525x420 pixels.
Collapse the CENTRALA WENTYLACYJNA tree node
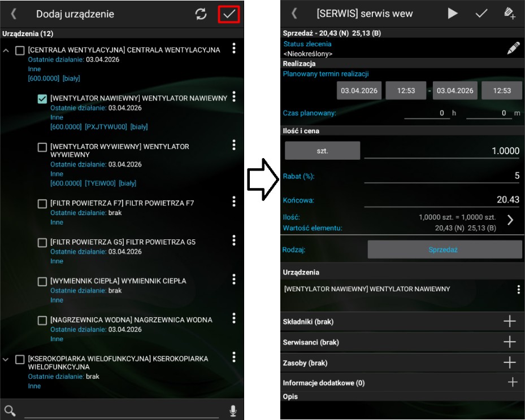(x=6, y=51)
